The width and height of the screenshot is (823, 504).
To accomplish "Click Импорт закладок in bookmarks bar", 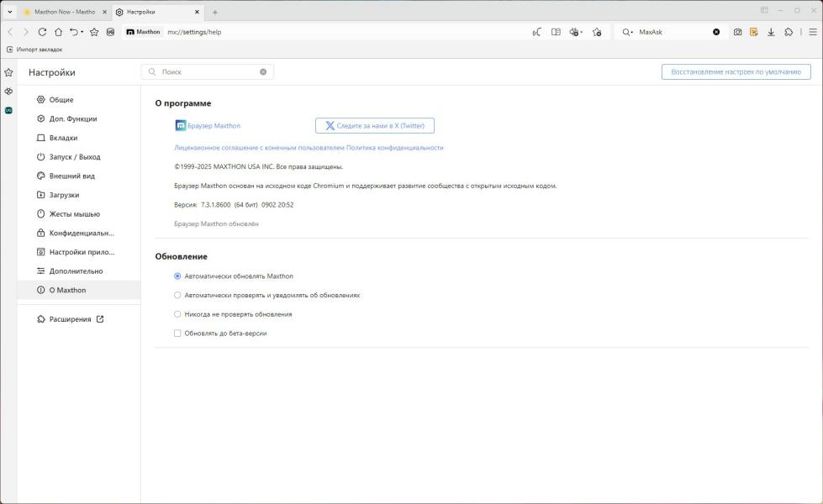I will tap(34, 50).
